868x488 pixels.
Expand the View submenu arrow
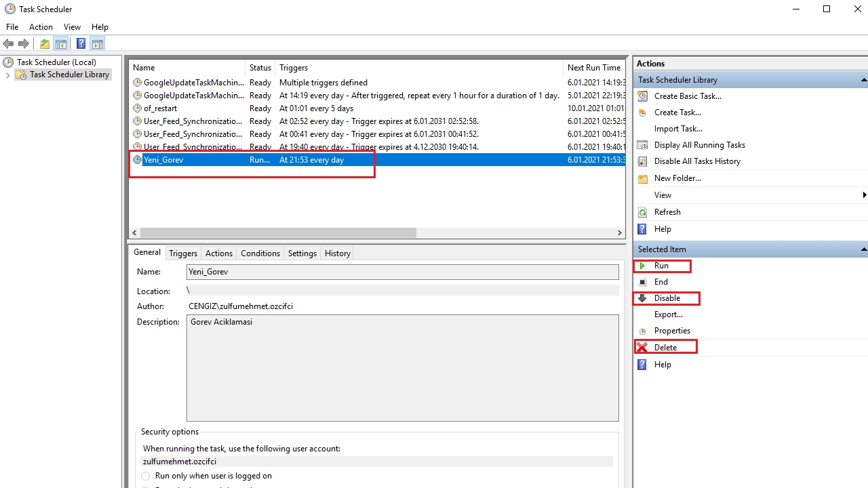click(x=864, y=195)
